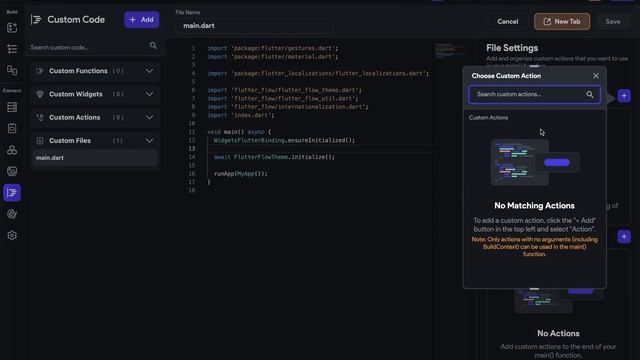Viewport: 640px width, 360px height.
Task: Open the Media Assets icon in sidebar
Action: 12,171
